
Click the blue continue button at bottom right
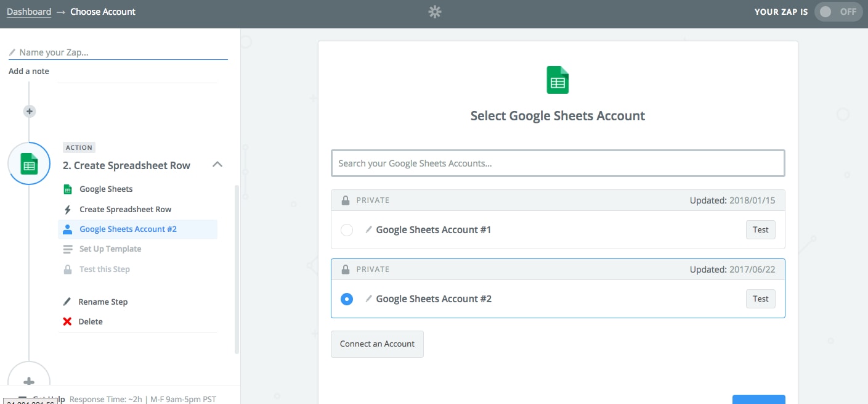[x=758, y=400]
